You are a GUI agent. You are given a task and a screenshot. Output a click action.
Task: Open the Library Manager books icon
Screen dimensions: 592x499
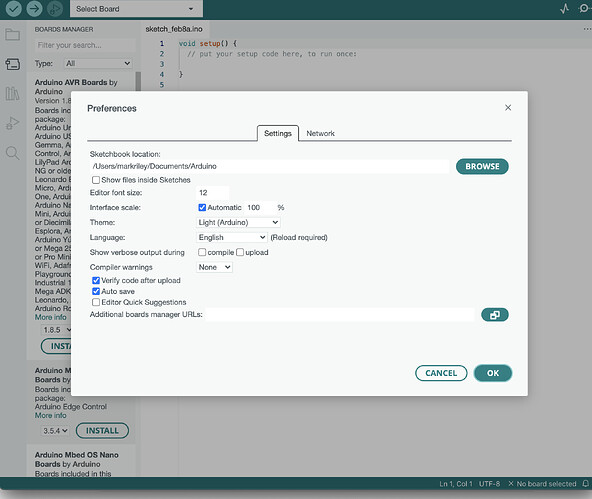pos(12,93)
